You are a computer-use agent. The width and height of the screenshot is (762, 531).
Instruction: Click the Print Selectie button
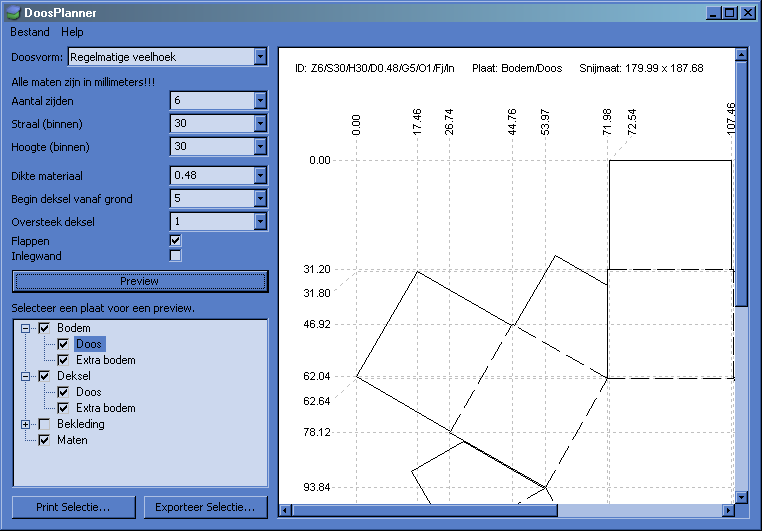click(73, 507)
